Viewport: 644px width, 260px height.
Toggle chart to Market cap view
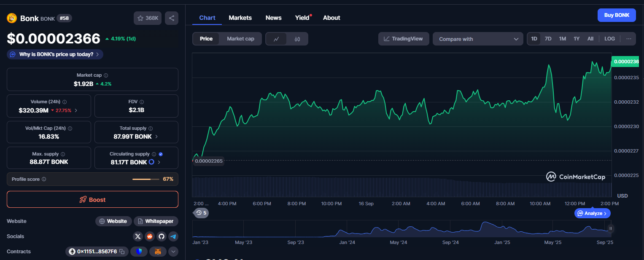240,39
